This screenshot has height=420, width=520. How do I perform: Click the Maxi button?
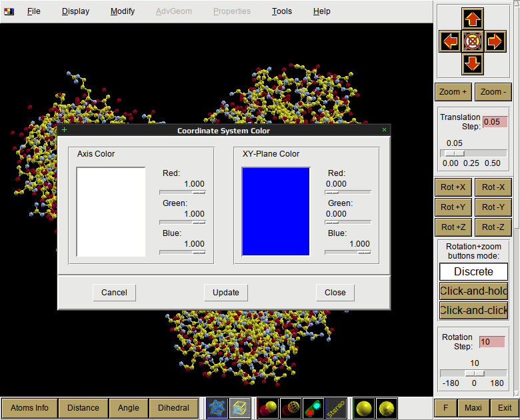(473, 408)
